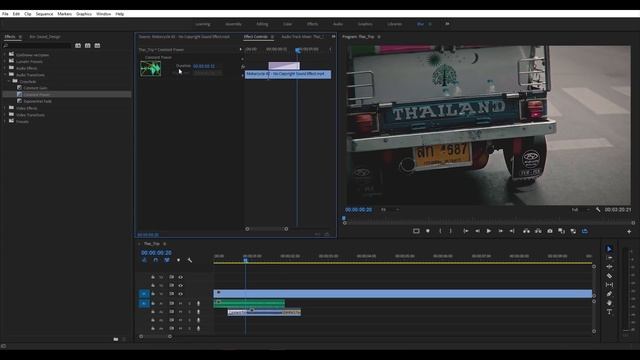The height and width of the screenshot is (360, 640).
Task: Click the Lift button
Action: pos(527,231)
